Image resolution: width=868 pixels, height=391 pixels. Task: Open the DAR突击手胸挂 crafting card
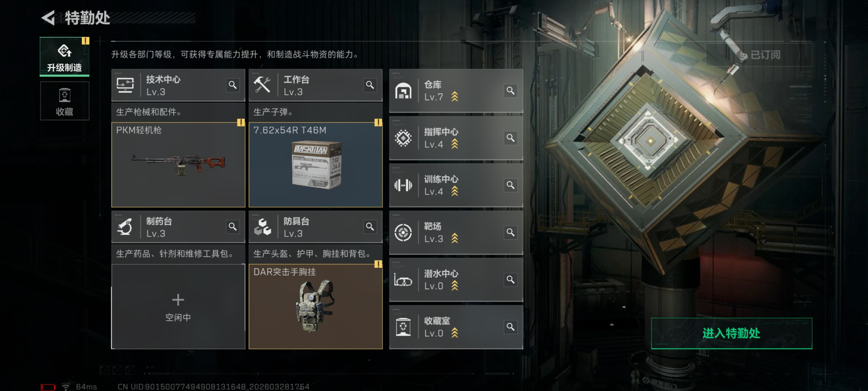315,306
